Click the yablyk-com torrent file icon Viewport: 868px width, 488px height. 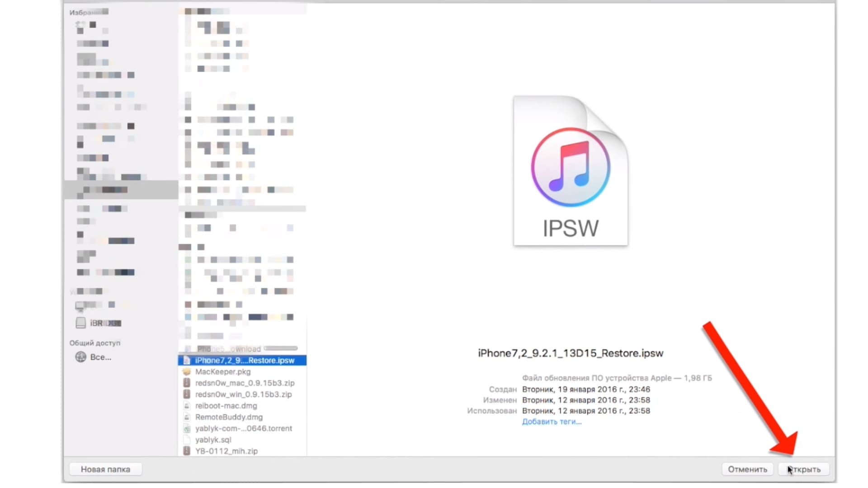coord(187,428)
